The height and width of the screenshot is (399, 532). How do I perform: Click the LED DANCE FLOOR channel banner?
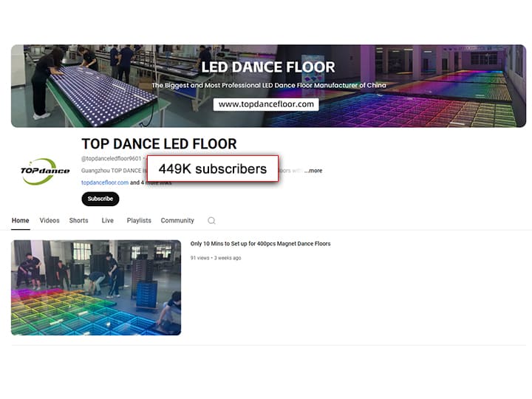pyautogui.click(x=268, y=86)
